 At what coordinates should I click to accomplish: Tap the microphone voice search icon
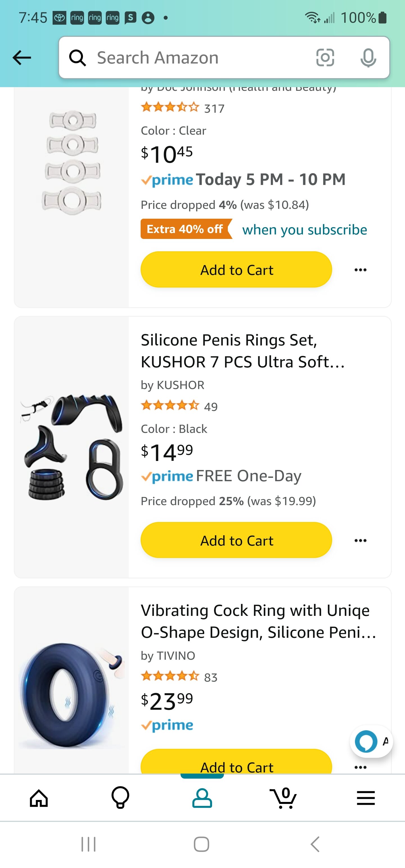point(368,58)
